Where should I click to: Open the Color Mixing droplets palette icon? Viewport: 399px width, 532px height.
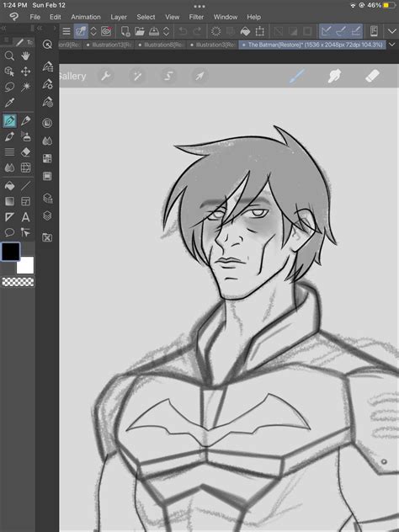(47, 141)
